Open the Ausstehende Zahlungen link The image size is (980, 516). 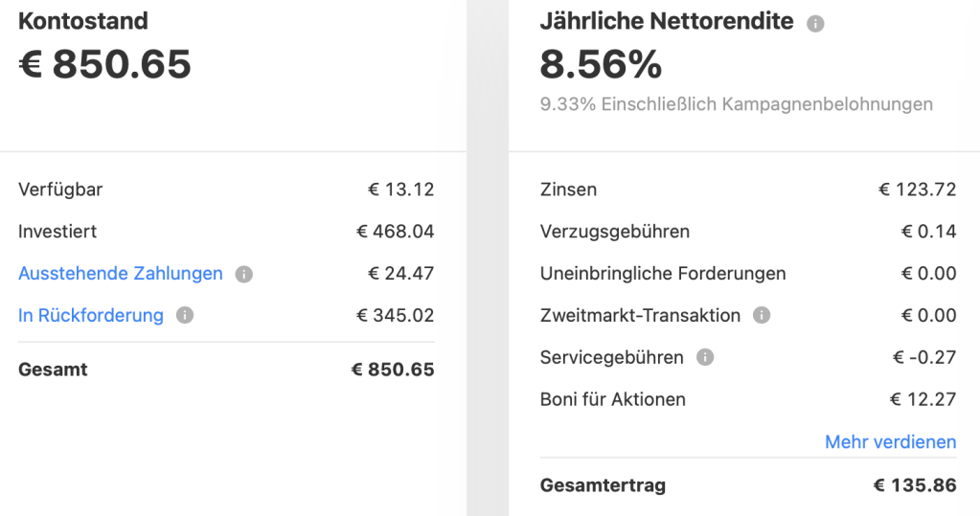click(x=121, y=274)
